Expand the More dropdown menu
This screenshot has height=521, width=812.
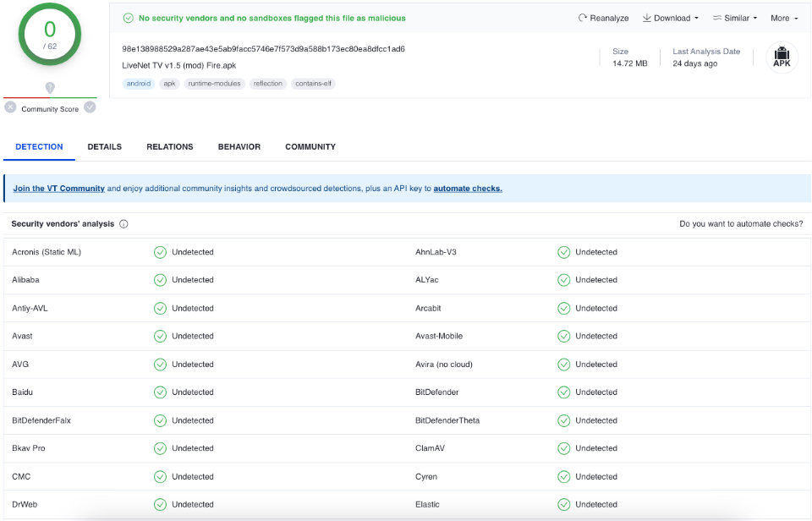point(784,18)
